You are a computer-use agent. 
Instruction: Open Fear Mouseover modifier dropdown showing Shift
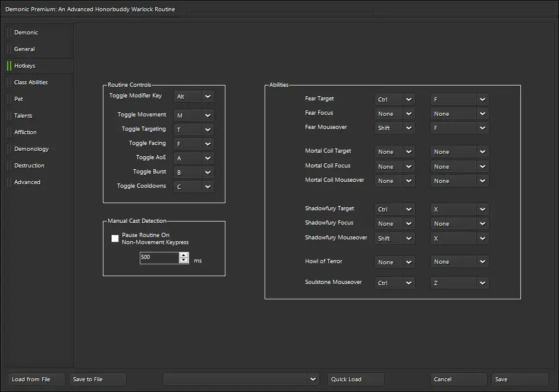pos(395,128)
